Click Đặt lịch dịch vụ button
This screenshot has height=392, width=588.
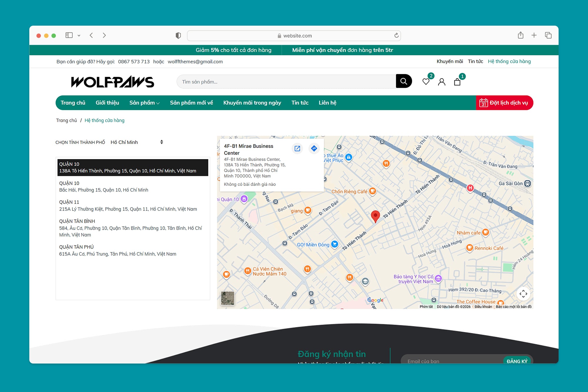[504, 103]
